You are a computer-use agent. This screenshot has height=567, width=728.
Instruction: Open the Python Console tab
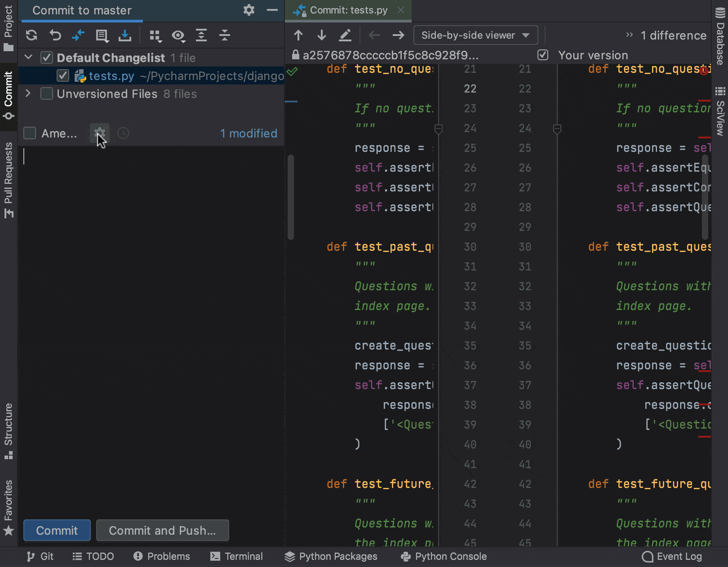(444, 557)
